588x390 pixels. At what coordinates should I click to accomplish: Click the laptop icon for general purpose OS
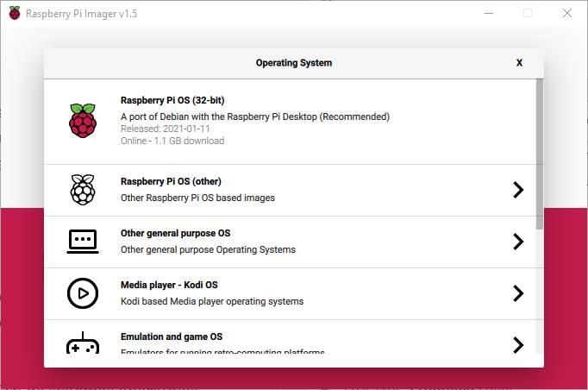(x=83, y=242)
